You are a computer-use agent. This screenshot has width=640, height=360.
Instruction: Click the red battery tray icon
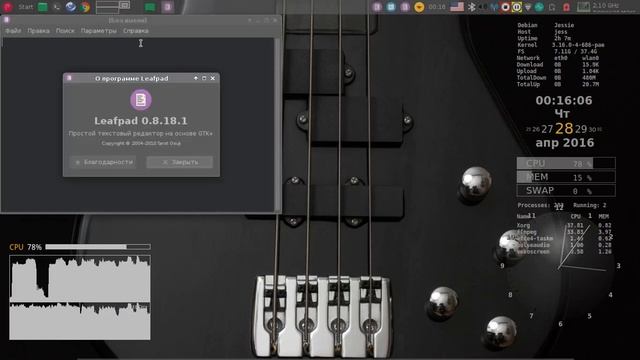point(566,7)
